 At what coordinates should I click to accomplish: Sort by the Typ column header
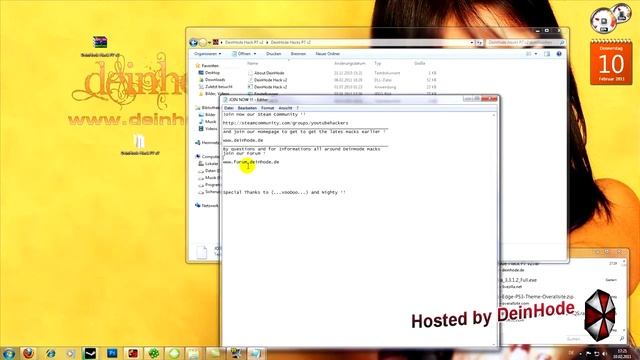378,63
